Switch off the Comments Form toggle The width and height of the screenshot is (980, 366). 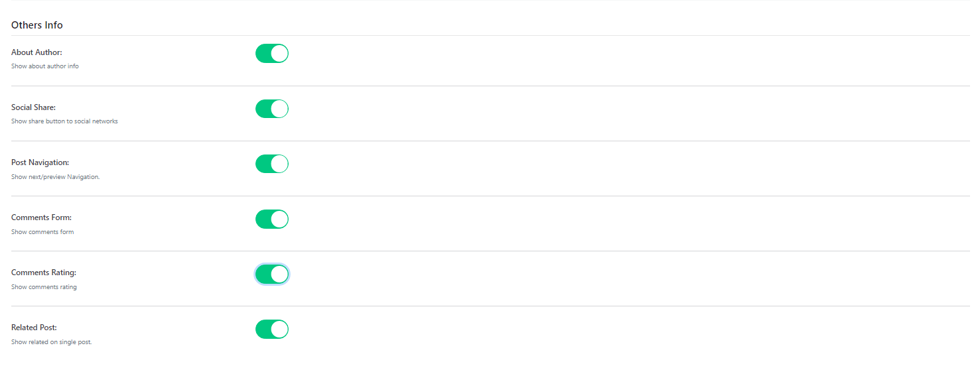(x=272, y=219)
